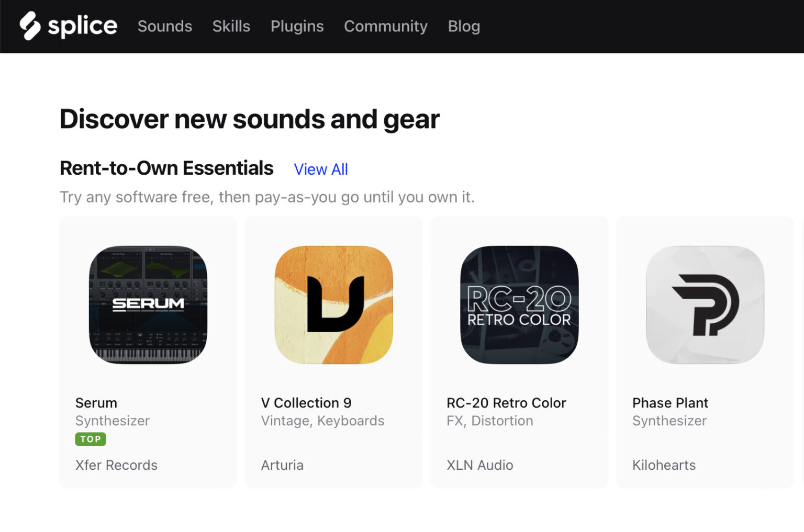Navigate to the Plugins section
Screen dimensions: 804x532
297,27
